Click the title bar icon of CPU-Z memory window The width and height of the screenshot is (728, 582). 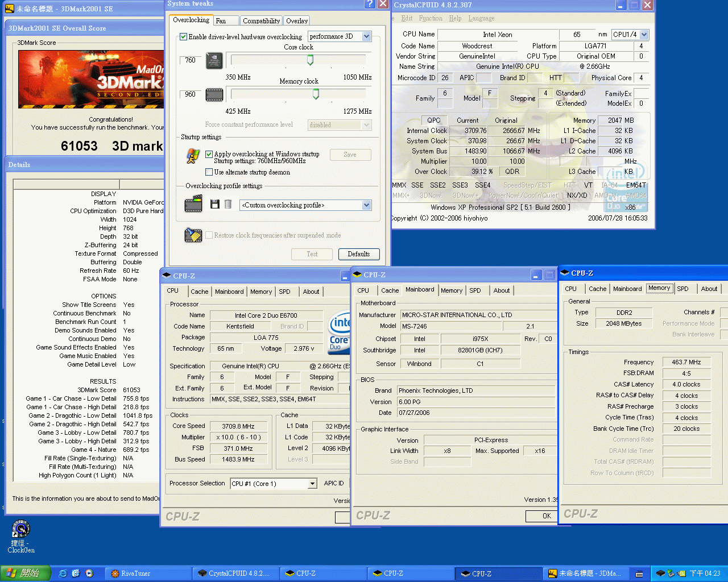pyautogui.click(x=565, y=273)
